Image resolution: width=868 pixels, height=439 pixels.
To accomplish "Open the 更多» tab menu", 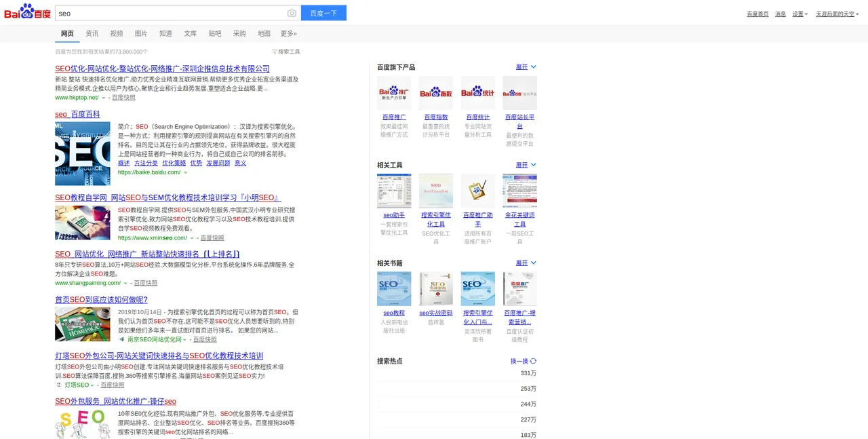I will (289, 33).
